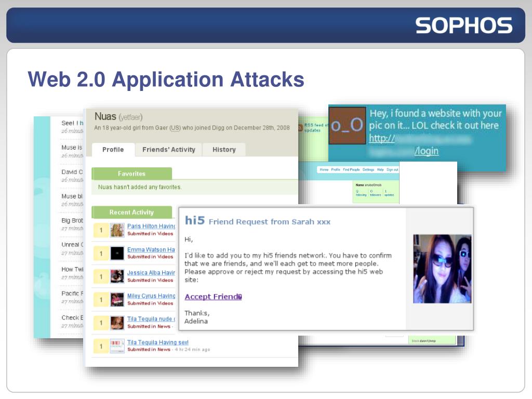The image size is (532, 399).
Task: Open the History tab
Action: tap(224, 150)
